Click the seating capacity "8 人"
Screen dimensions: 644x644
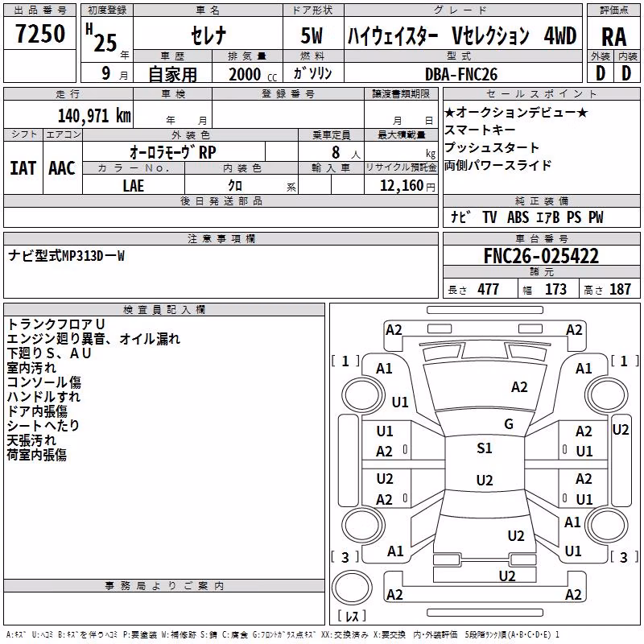(x=346, y=153)
